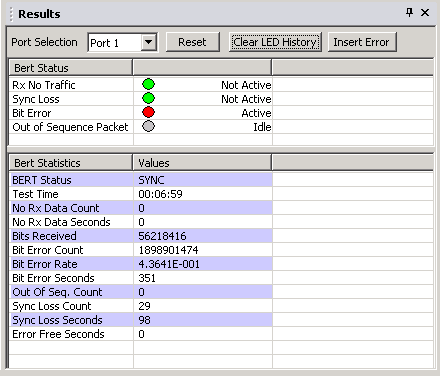The image size is (440, 376).
Task: Select the Bit Error status row label
Action: [x=32, y=113]
